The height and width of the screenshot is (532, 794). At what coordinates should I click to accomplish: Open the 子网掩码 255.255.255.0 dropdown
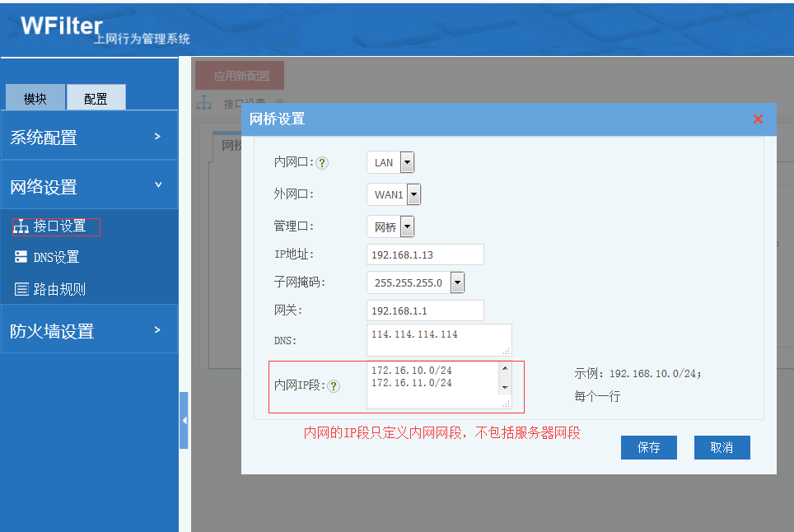457,282
